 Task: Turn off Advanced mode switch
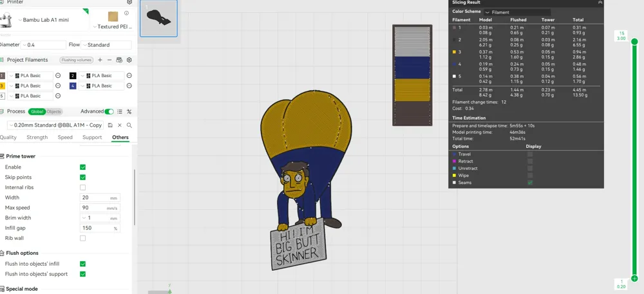tap(109, 111)
